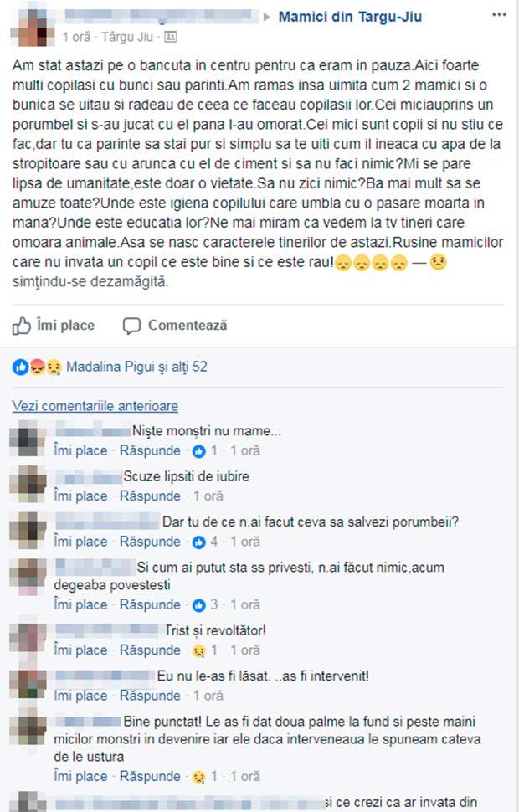Reply to the 'Bine punctat!' comment
Screen dimensions: 519x812
[x=150, y=777]
